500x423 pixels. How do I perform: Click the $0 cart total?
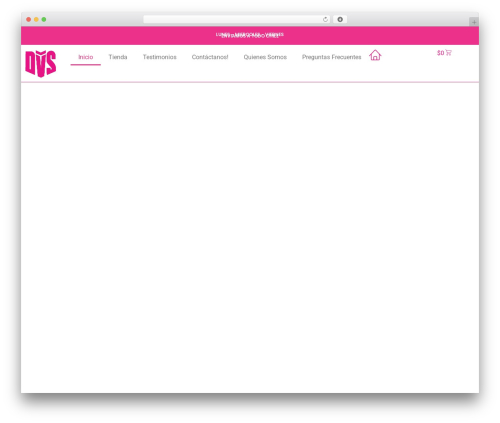pos(440,53)
